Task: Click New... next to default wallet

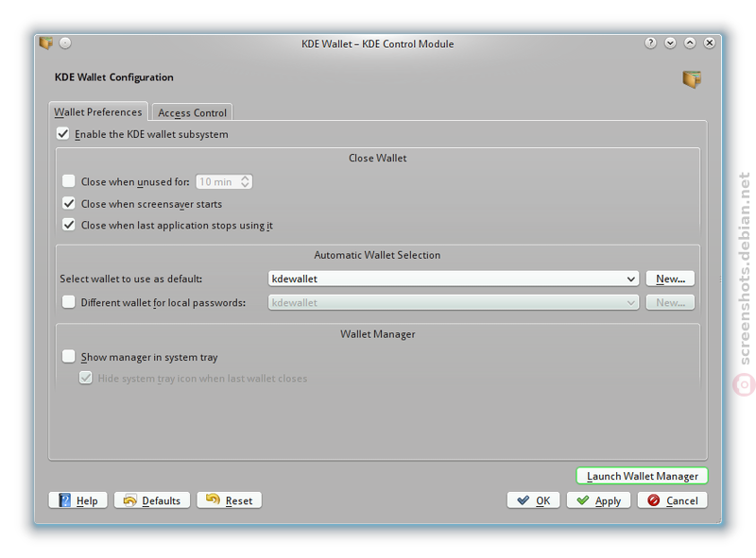Action: tap(670, 279)
